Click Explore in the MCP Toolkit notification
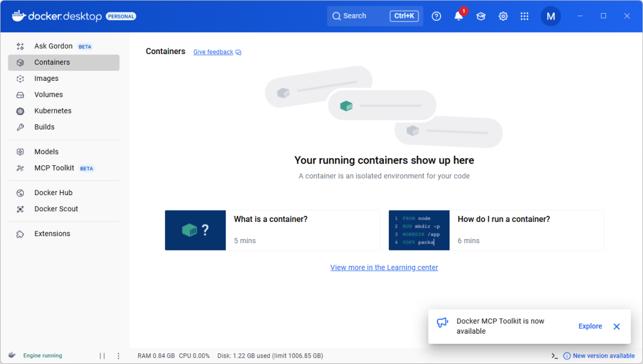643x364 pixels. [590, 327]
